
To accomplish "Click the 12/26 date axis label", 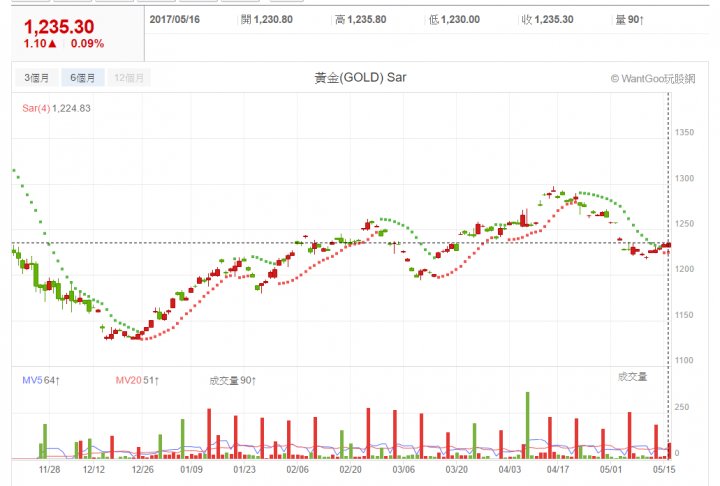I will click(142, 469).
